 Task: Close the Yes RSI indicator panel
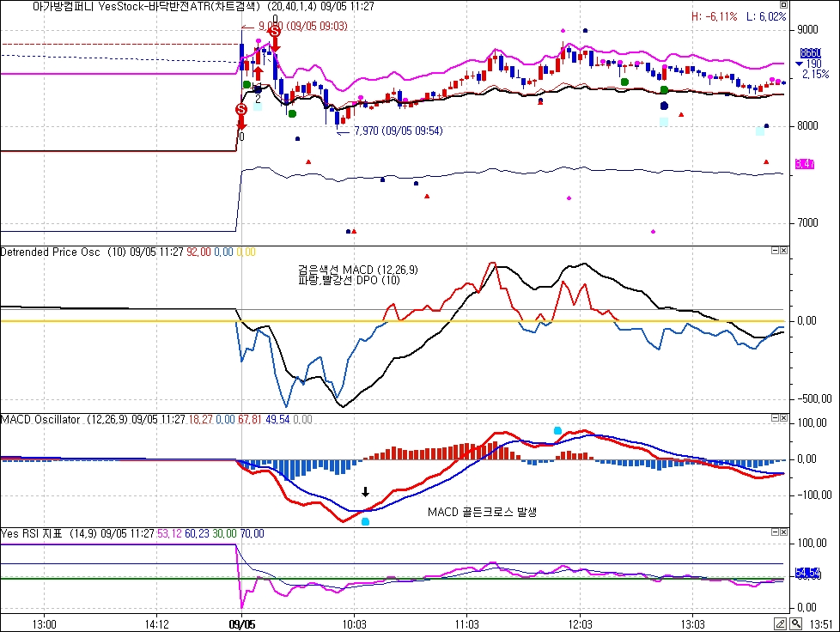(x=784, y=532)
